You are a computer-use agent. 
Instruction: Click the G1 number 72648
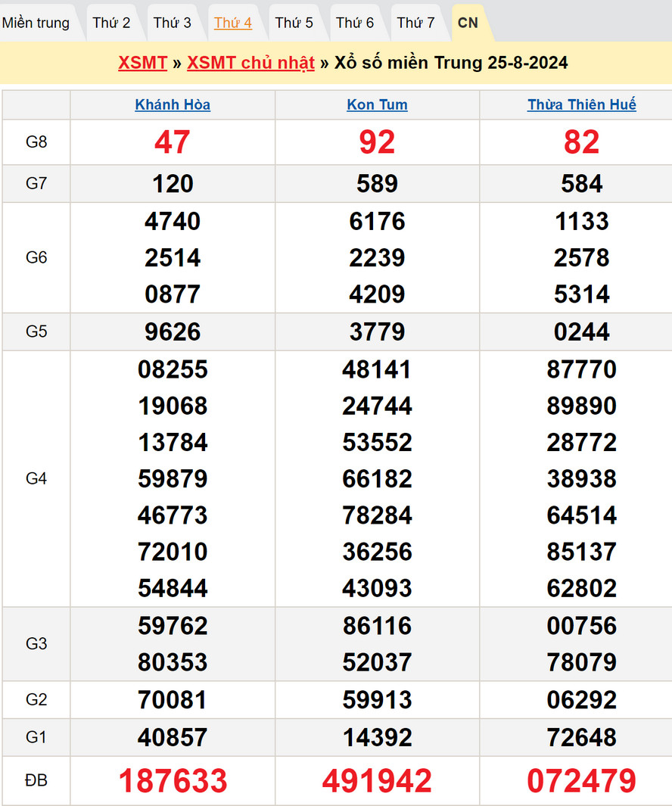pyautogui.click(x=581, y=737)
